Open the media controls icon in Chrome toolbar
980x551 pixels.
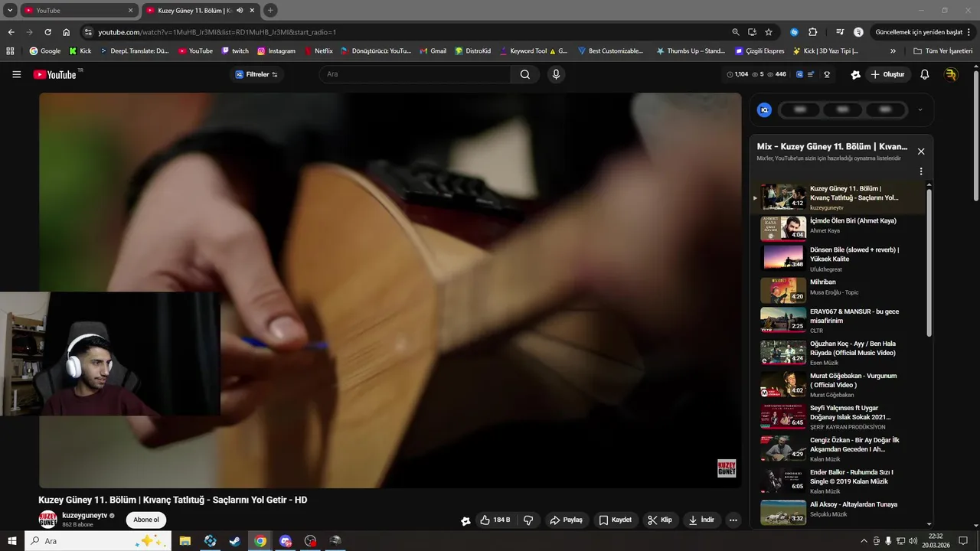[840, 32]
